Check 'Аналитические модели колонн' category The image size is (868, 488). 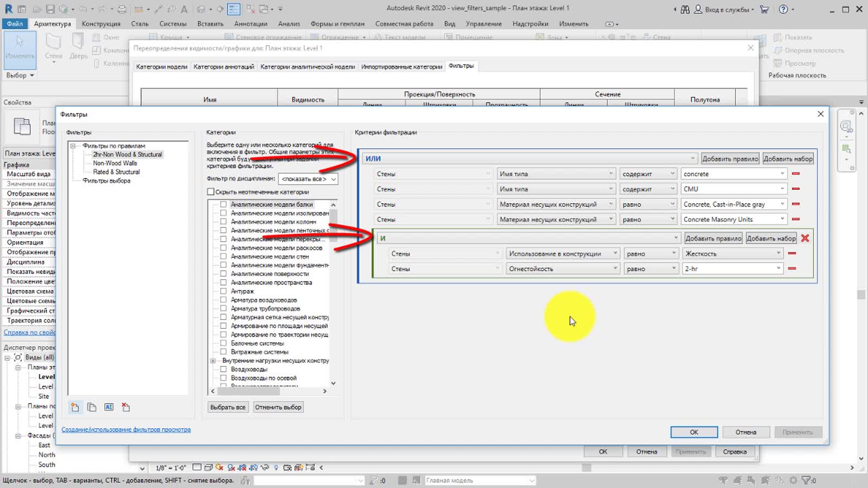click(x=223, y=222)
